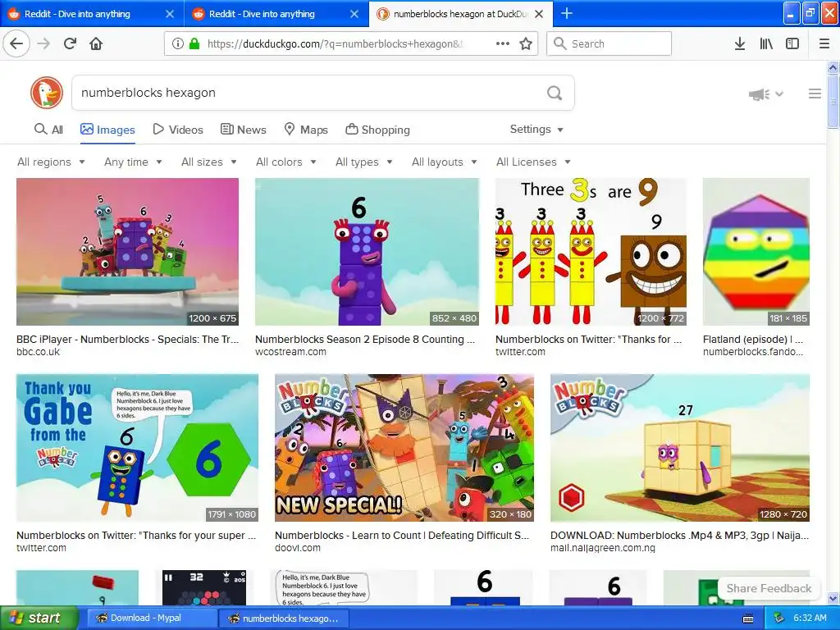This screenshot has width=840, height=630.
Task: Go back with the browser back arrow
Action: pyautogui.click(x=16, y=43)
